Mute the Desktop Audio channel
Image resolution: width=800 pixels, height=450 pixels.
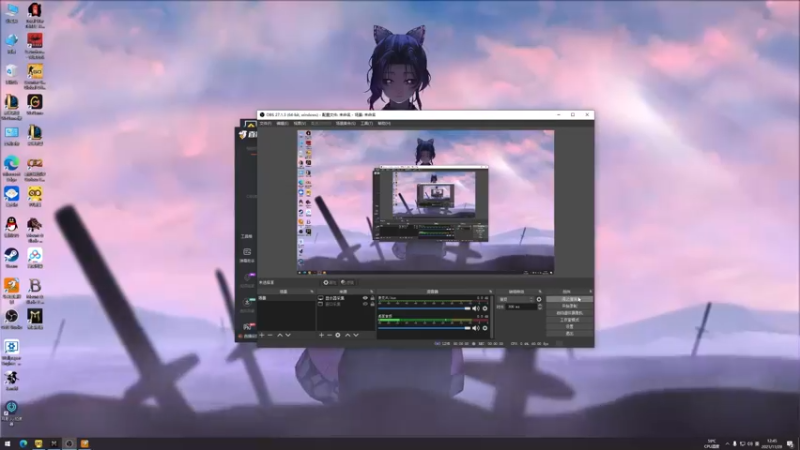pos(476,328)
